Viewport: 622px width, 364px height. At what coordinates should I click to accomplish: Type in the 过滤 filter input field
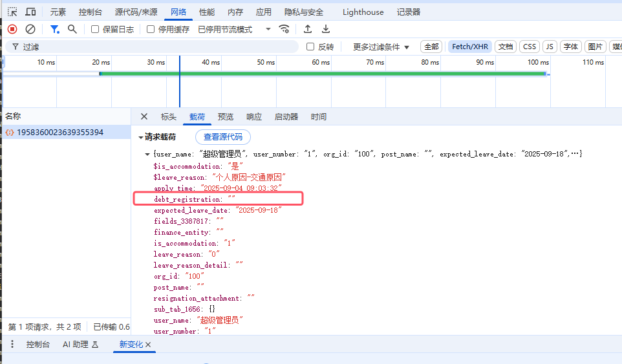point(155,47)
